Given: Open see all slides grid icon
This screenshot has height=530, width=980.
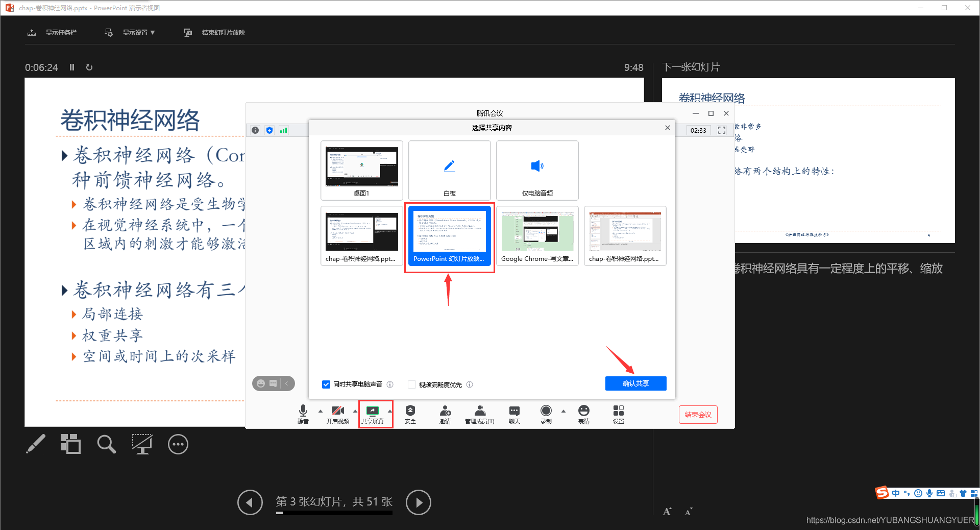Looking at the screenshot, I should click(x=70, y=444).
